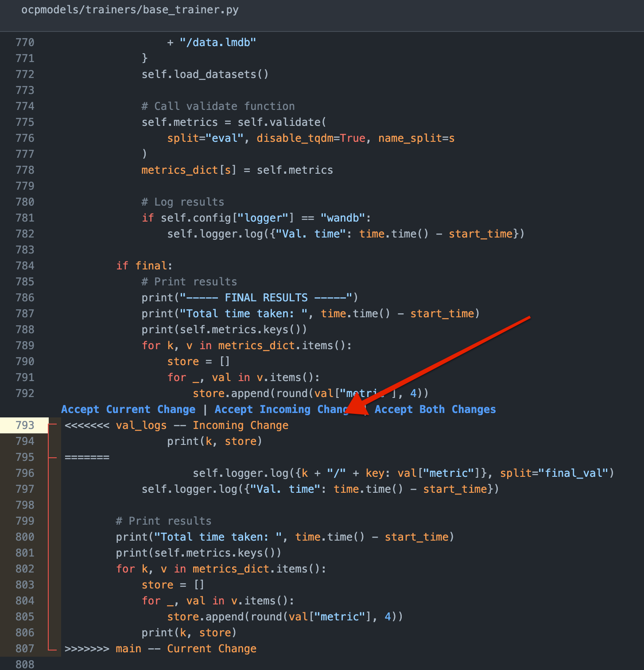Screen dimensions: 644x670
Task: Click the '# Print results' comment on line 799
Action: (x=163, y=521)
